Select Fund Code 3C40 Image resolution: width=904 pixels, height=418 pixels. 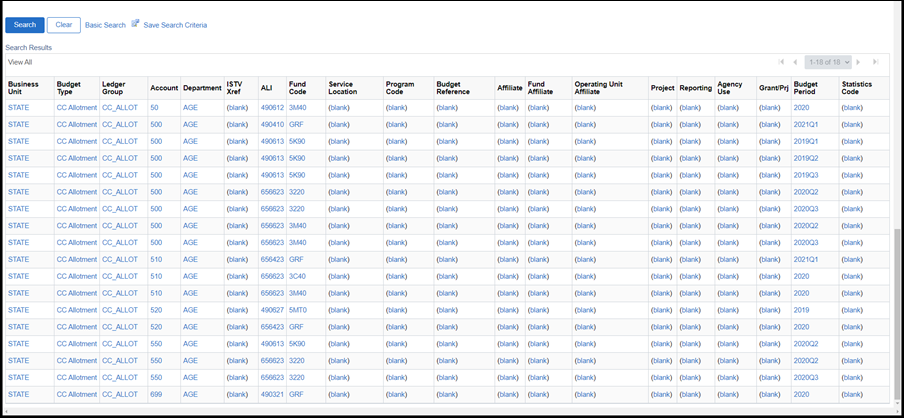click(297, 276)
